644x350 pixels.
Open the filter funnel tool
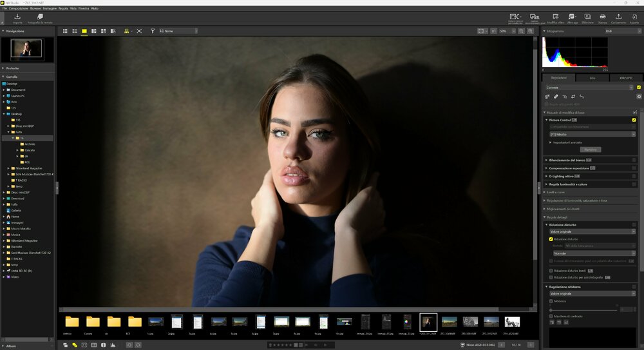point(153,31)
